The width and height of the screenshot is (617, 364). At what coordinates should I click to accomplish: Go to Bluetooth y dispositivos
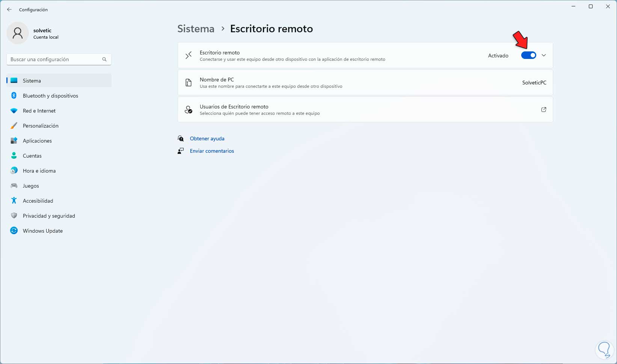[59, 96]
